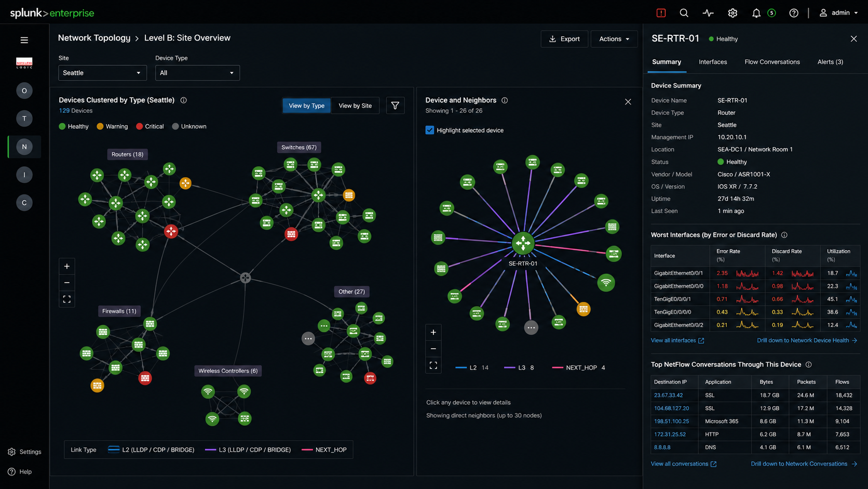Select gray unknown hub node in topology
The image size is (868, 489).
click(x=246, y=277)
